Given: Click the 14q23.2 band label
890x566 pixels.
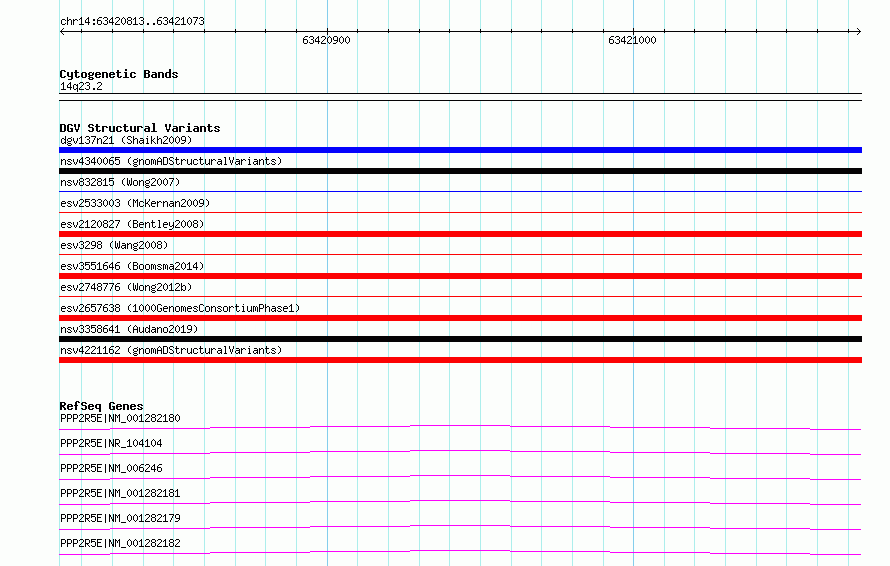Looking at the screenshot, I should pos(81,86).
